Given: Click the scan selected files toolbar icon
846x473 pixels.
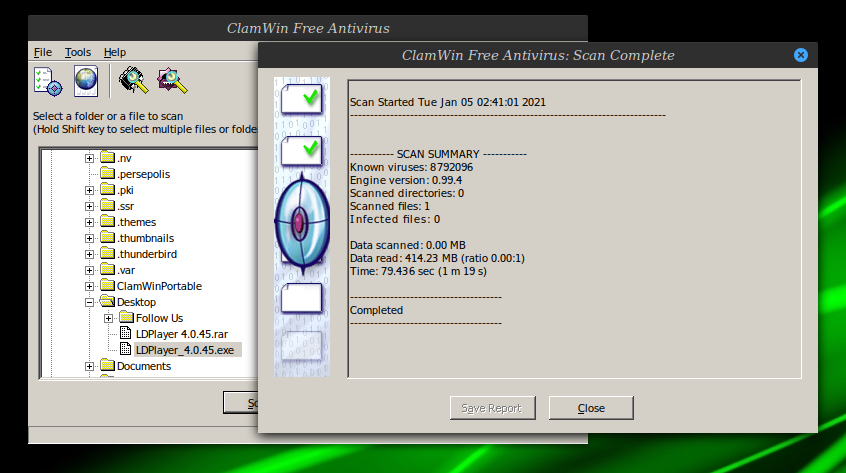Looking at the screenshot, I should (x=172, y=80).
